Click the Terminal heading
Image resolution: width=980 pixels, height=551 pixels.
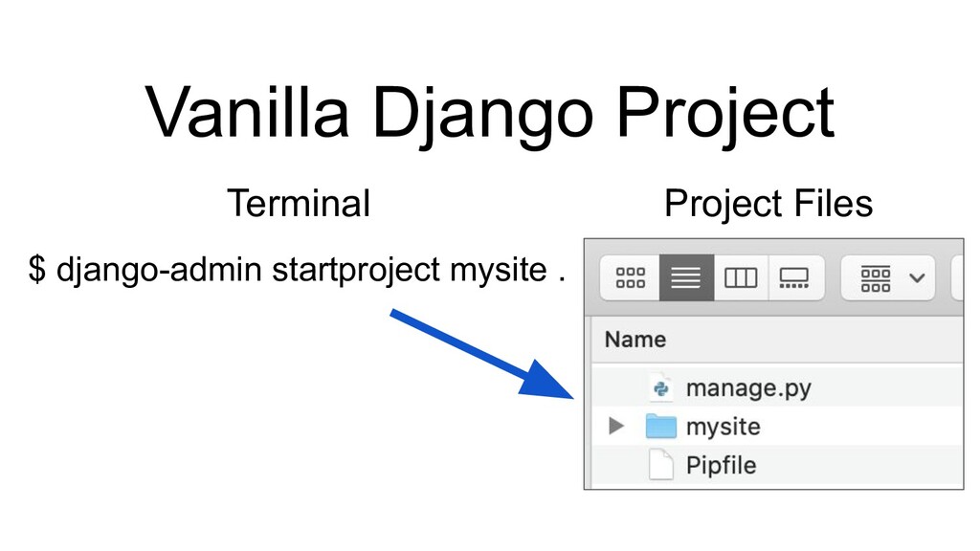(299, 204)
